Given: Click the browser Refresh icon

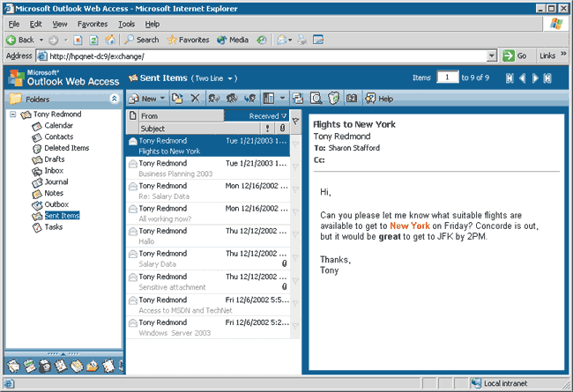Looking at the screenshot, I should point(93,40).
